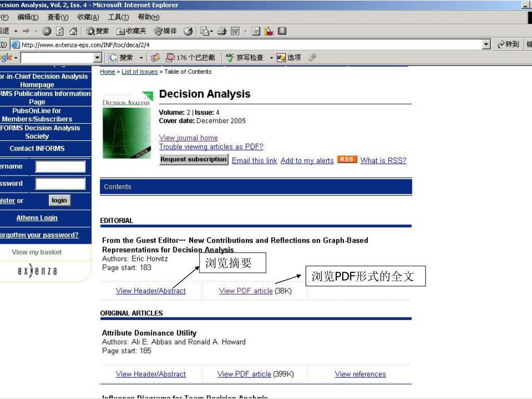Screen dimensions: 532x399
Task: Click the Refresh page icon
Action: click(x=60, y=31)
